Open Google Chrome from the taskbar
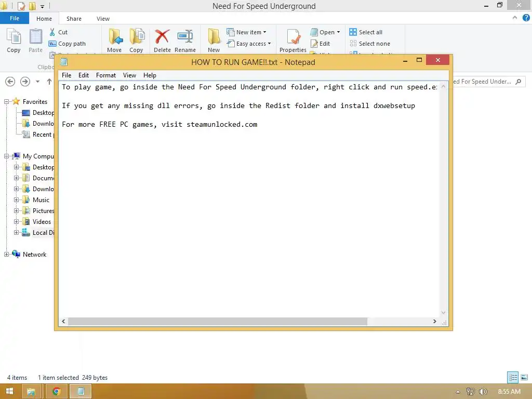The width and height of the screenshot is (532, 399). [x=56, y=391]
